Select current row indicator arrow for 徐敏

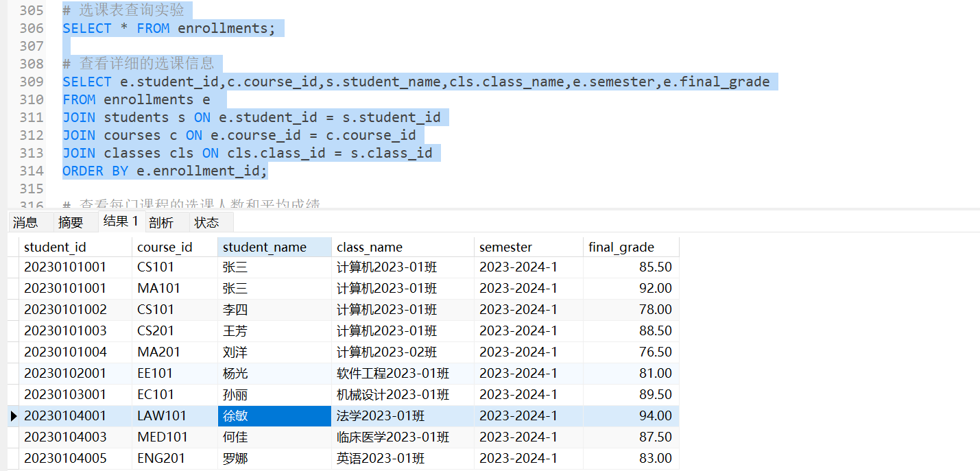(13, 415)
